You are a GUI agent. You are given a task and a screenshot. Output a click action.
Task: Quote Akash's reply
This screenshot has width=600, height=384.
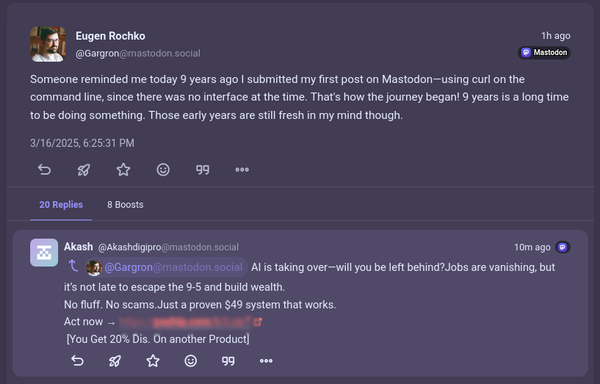click(x=228, y=361)
